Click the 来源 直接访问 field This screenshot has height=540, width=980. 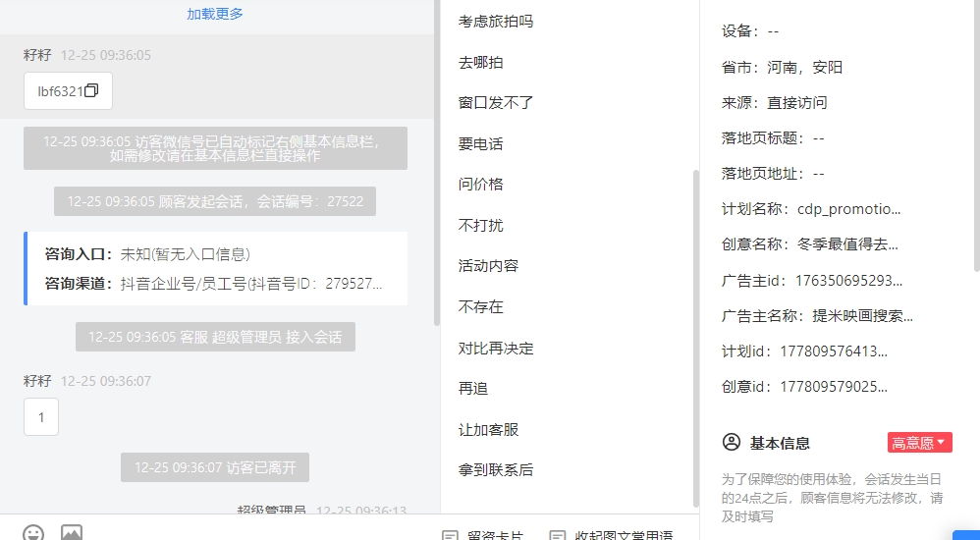[775, 102]
